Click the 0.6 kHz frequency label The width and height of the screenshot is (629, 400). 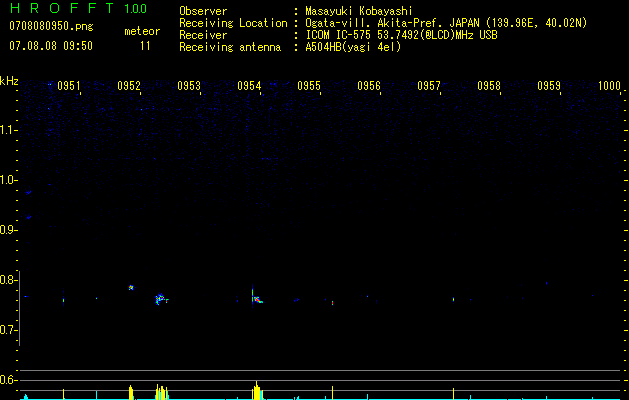tap(8, 380)
